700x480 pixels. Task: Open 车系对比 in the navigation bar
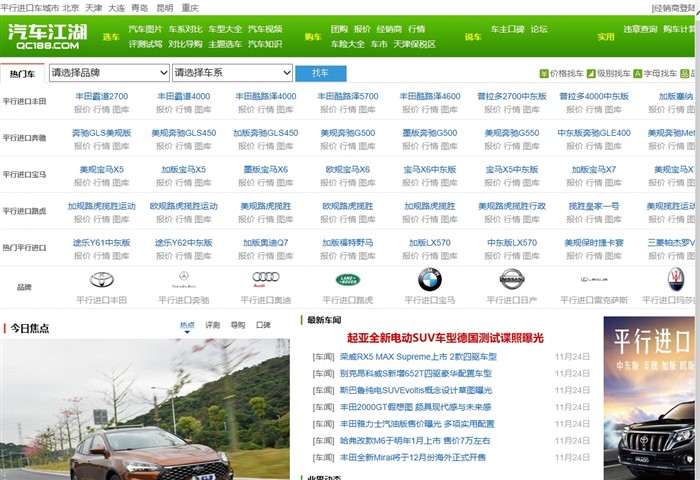(185, 29)
